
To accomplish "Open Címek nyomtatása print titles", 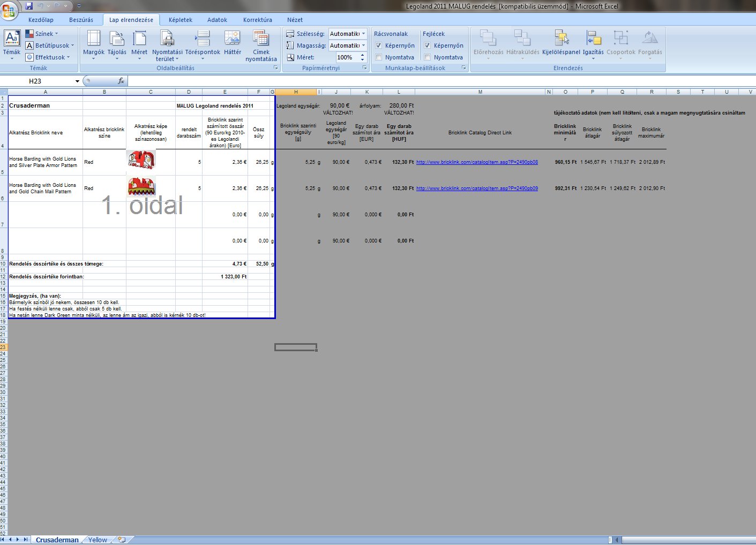I will point(261,46).
